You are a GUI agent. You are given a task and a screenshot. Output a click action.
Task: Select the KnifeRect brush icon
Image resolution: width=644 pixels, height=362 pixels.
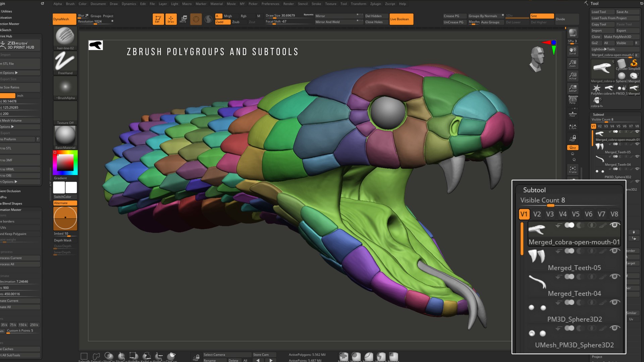(x=133, y=356)
